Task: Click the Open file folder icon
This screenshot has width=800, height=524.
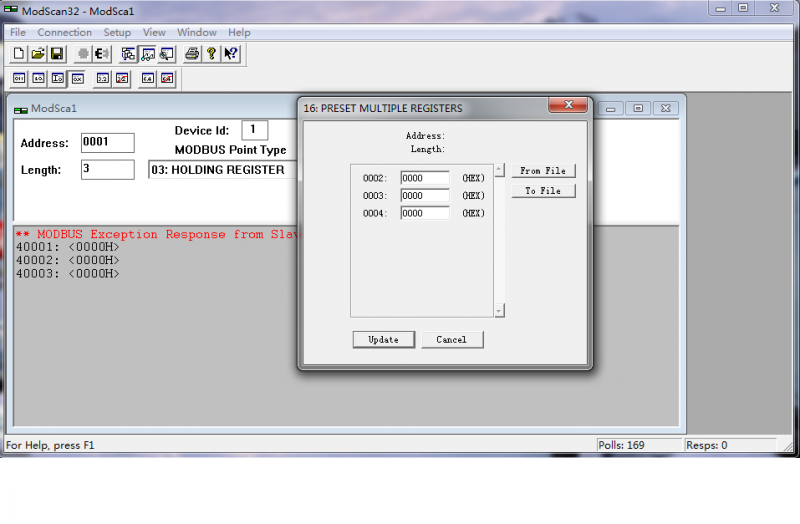Action: point(38,54)
